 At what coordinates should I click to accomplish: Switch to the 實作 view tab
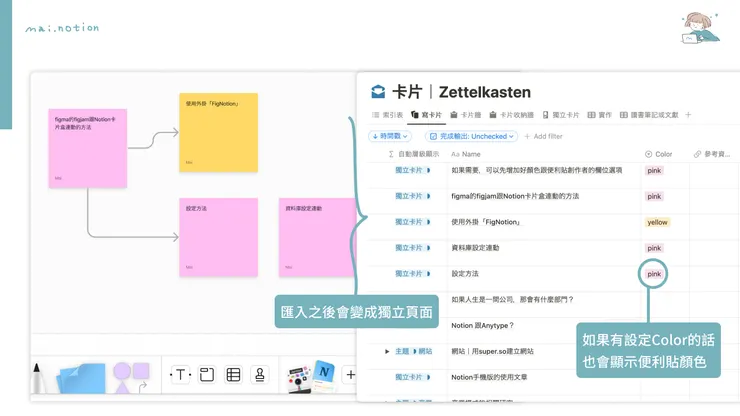(x=599, y=115)
